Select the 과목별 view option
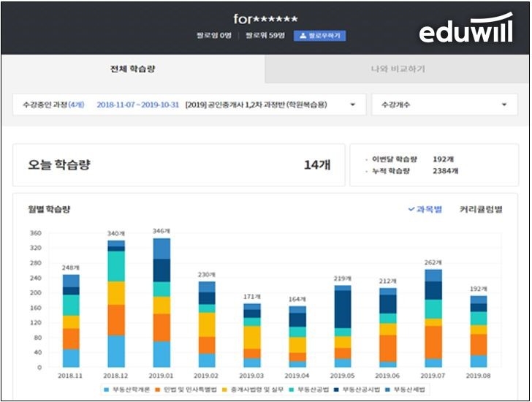The width and height of the screenshot is (532, 402). [x=425, y=209]
